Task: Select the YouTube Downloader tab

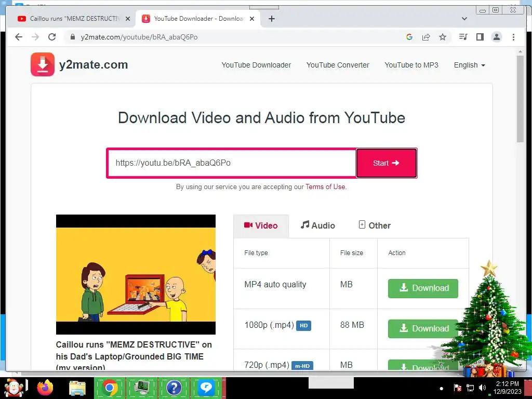Action: 198,19
